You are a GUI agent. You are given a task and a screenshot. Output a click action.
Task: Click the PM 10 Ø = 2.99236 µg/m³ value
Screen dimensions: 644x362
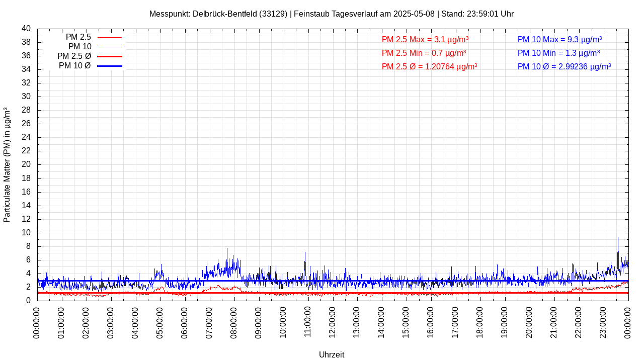pos(564,67)
